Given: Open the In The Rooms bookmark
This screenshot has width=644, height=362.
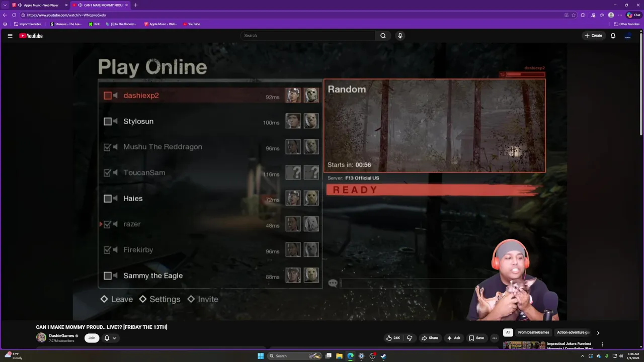Looking at the screenshot, I should click(x=121, y=24).
